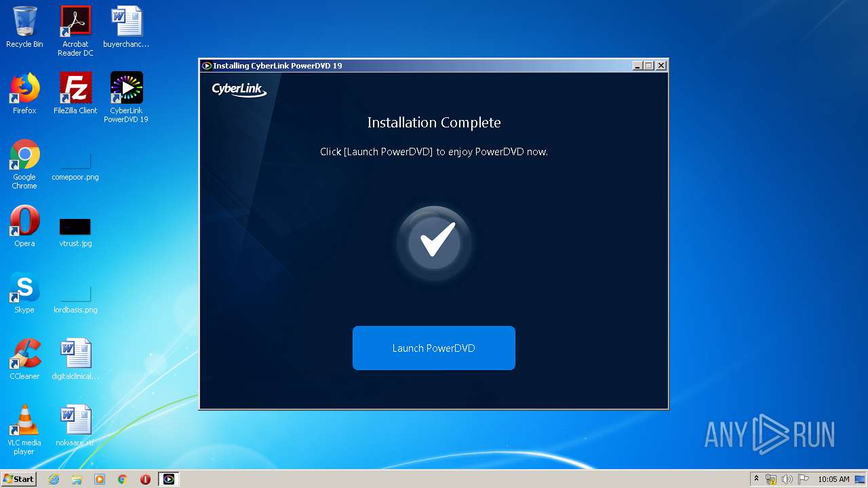This screenshot has width=868, height=488.
Task: Select the Google Chrome desktop shortcut
Action: 24,164
